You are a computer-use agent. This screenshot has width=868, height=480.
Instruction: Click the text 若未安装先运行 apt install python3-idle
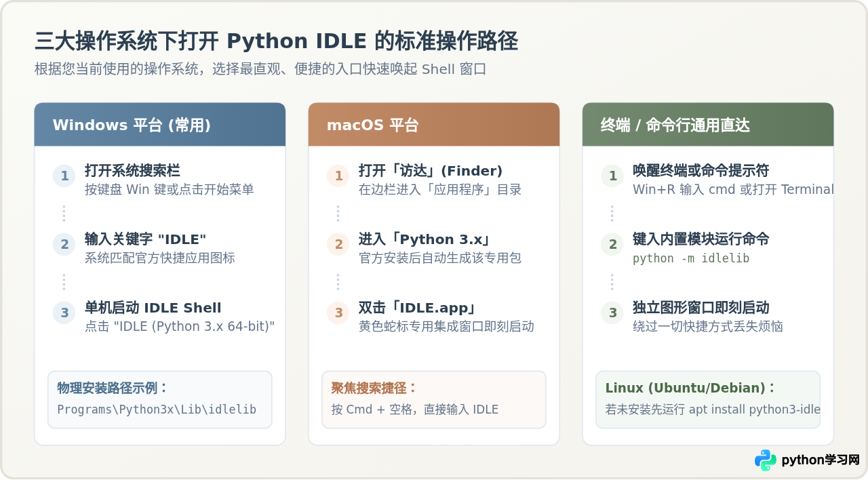pos(713,409)
